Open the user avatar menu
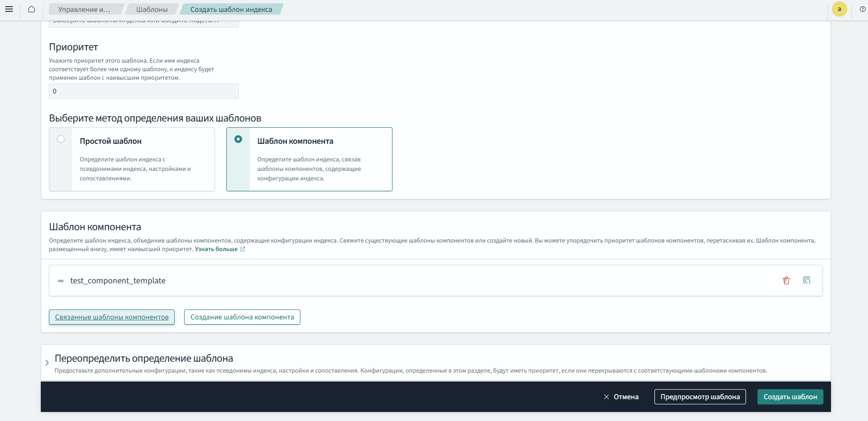The width and height of the screenshot is (868, 421). tap(839, 9)
